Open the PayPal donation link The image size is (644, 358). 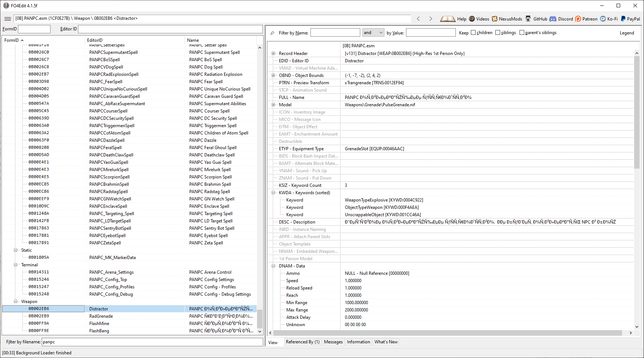click(x=630, y=19)
